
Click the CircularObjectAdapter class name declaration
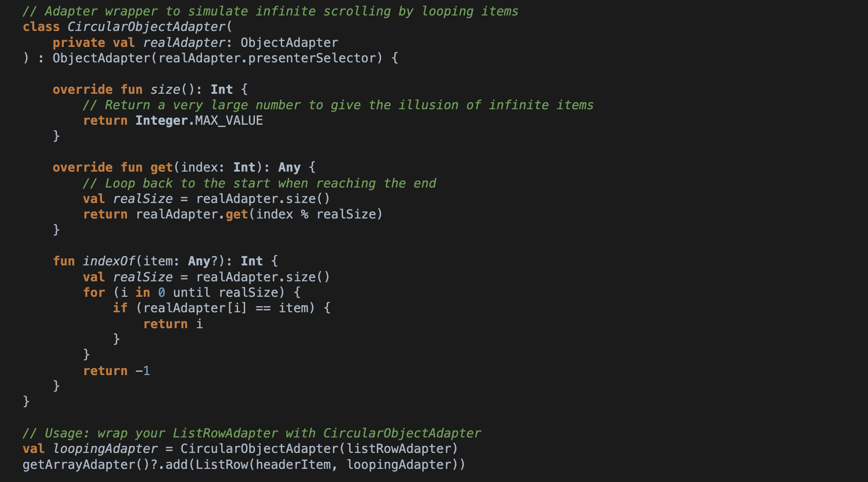tap(147, 27)
